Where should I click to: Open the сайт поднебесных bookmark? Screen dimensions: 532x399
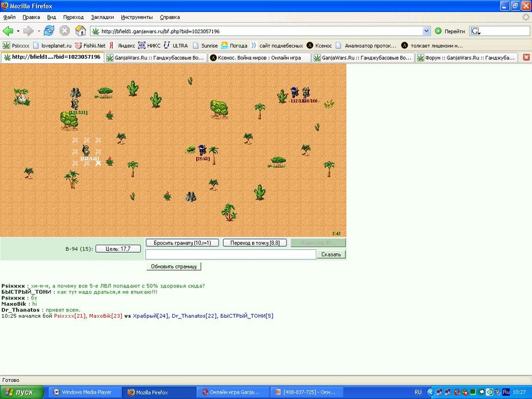click(277, 45)
